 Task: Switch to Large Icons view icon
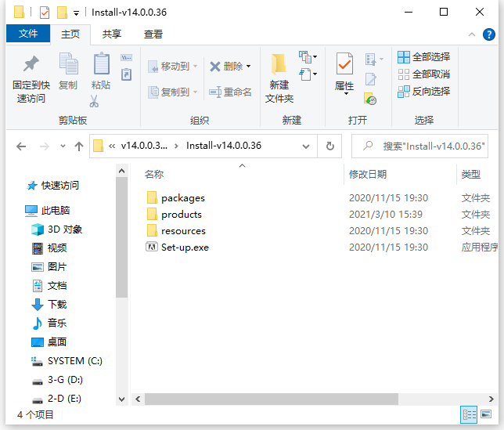486,414
